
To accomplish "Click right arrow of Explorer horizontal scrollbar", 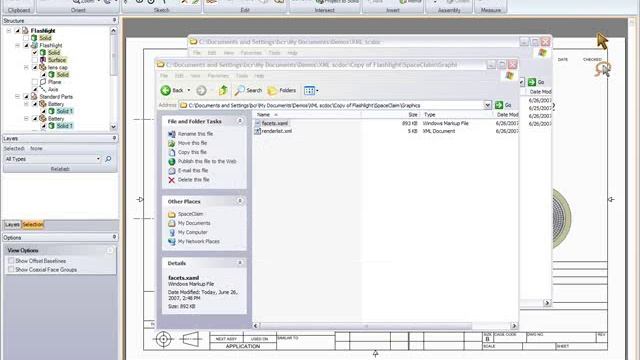I will 514,326.
